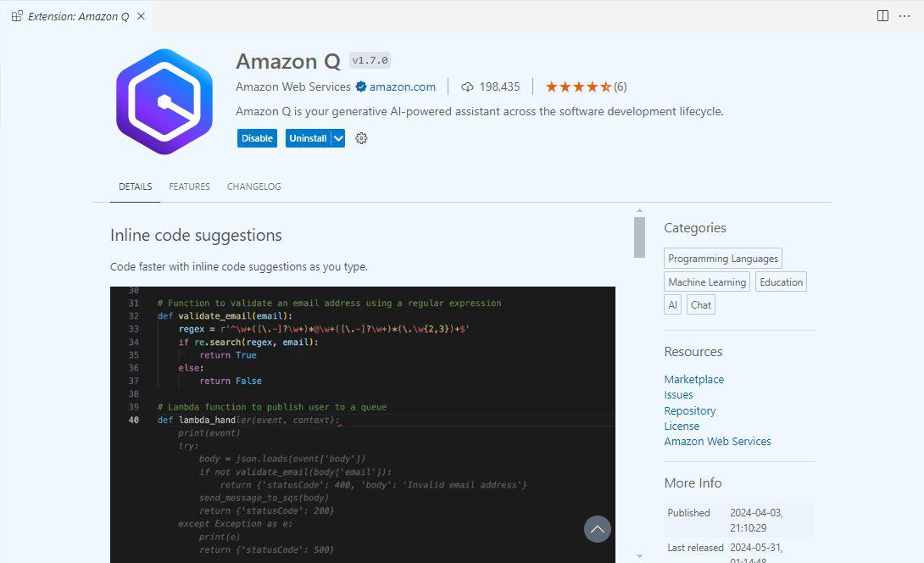The width and height of the screenshot is (924, 563).
Task: Click the verified publisher badge icon
Action: tap(361, 86)
